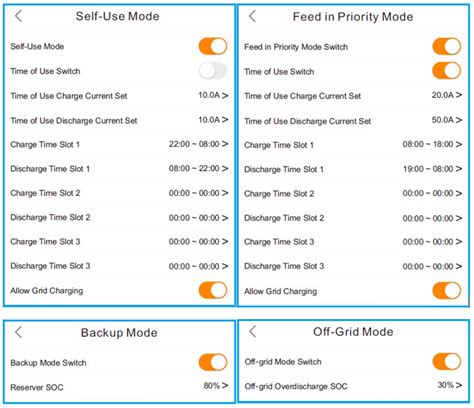Open Reserver SOC 80% setting
The width and height of the screenshot is (474, 408).
pos(119,387)
